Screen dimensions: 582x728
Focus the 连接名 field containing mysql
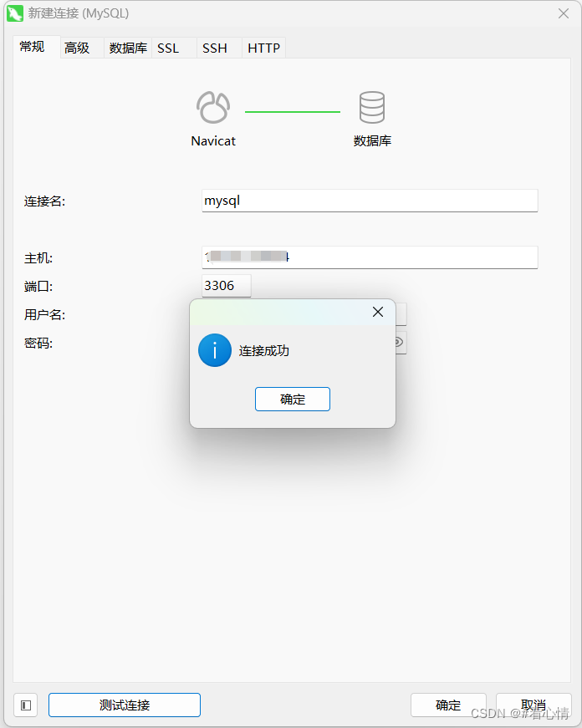pos(370,201)
